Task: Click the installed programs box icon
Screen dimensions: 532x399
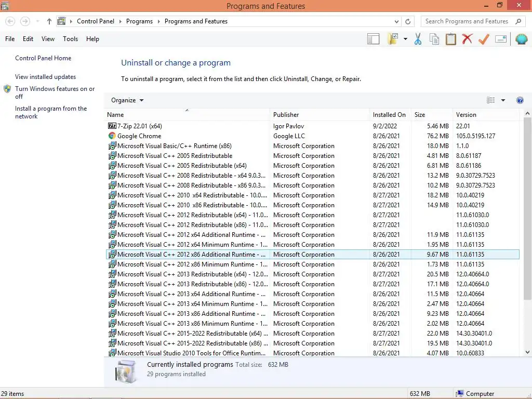Action: 126,371
